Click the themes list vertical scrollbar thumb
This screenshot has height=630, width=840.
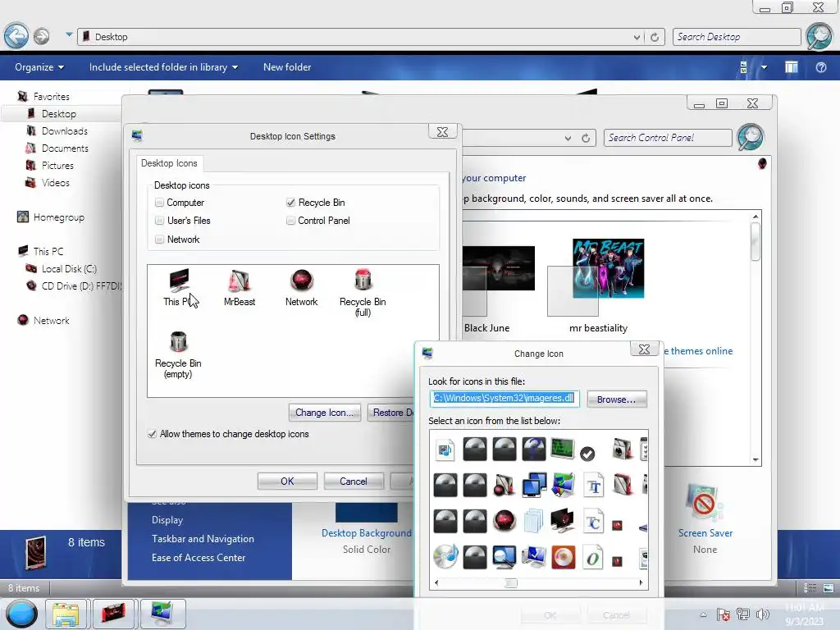756,241
